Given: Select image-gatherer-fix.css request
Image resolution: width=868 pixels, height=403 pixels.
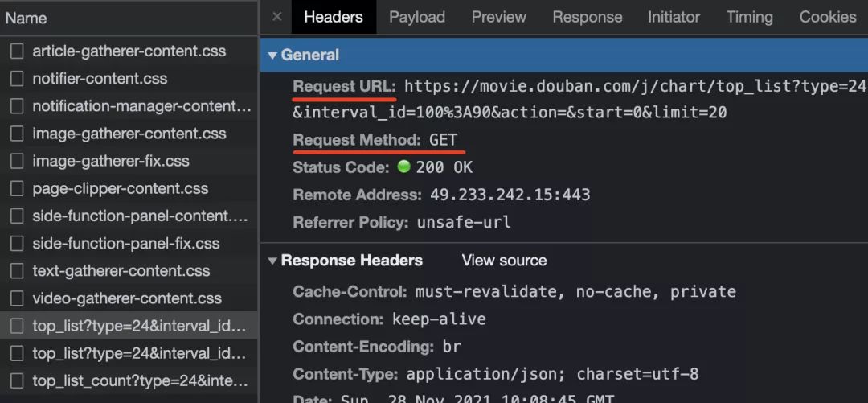Looking at the screenshot, I should (x=111, y=162).
